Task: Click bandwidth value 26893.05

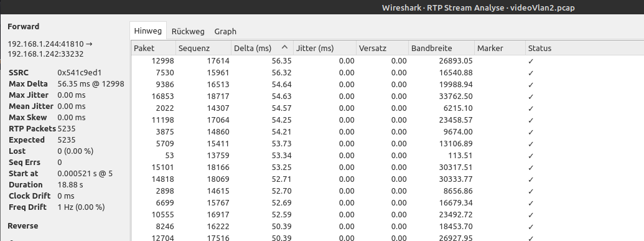Action: [x=455, y=61]
